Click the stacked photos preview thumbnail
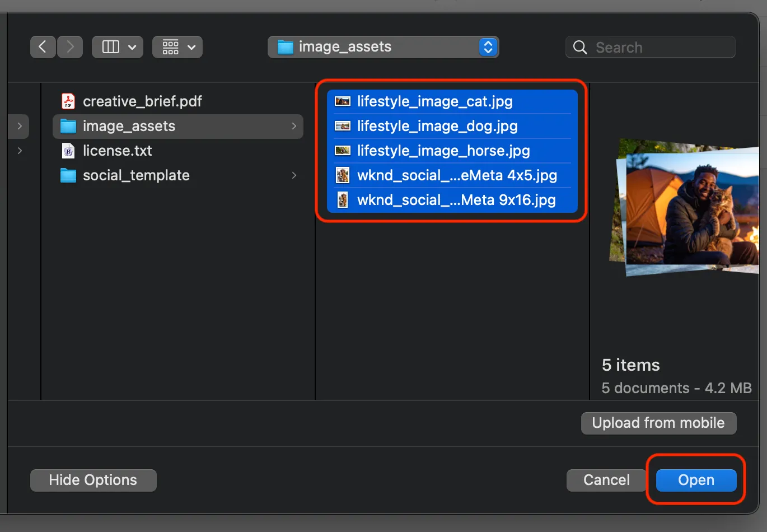 pyautogui.click(x=684, y=207)
